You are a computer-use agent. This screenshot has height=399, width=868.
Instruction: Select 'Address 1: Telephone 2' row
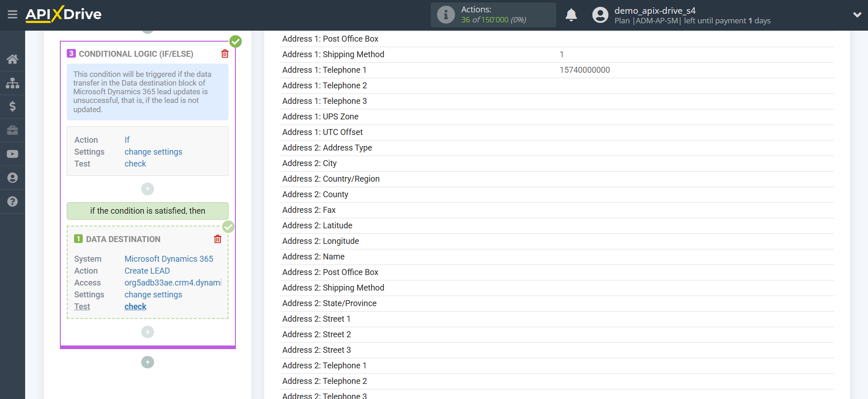pos(557,86)
